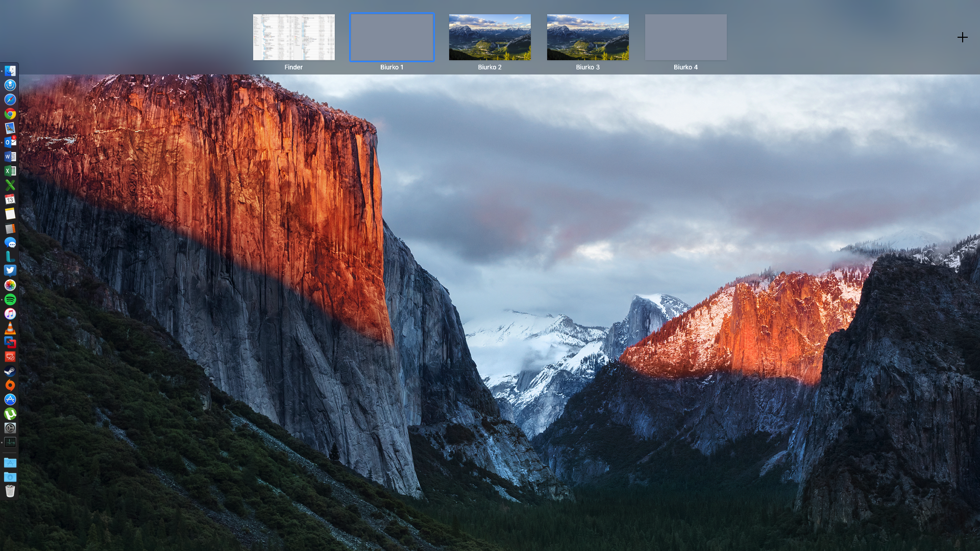Open the Downloads folder stack
The width and height of the screenshot is (980, 551).
[10, 477]
